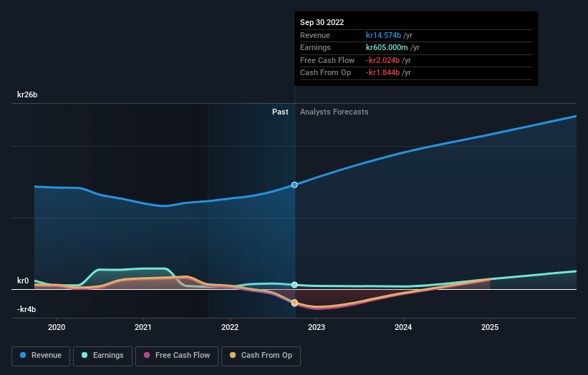Click the -kr4b y-axis label

[26, 309]
